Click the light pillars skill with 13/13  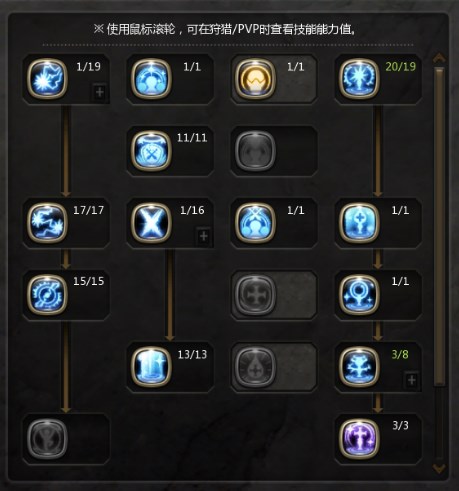[x=151, y=367]
